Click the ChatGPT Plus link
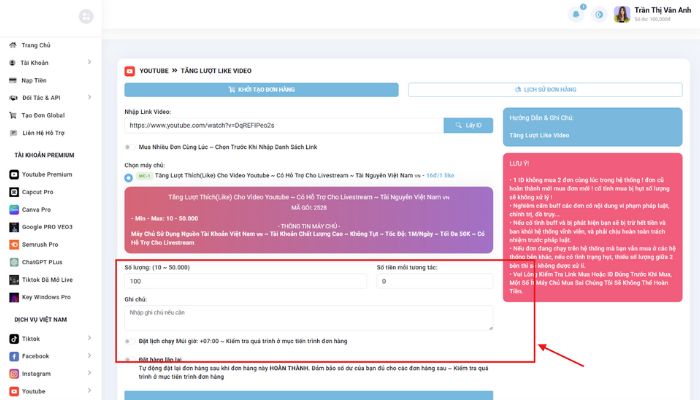700x400 pixels. (42, 262)
